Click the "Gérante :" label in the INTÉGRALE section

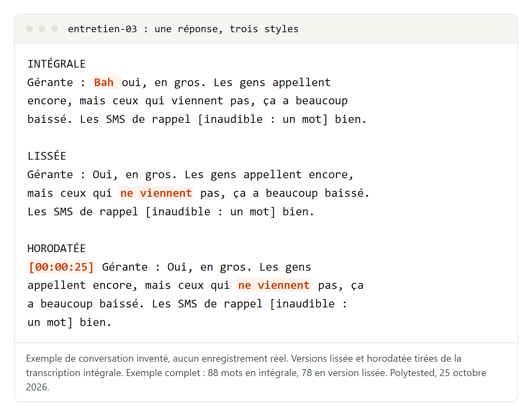point(56,83)
